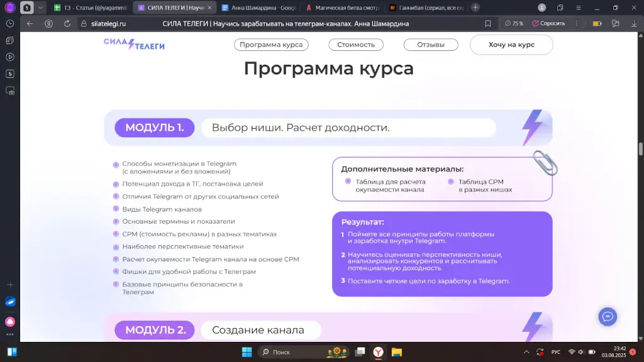This screenshot has height=362, width=644.
Task: Click the Сила Телеги logo
Action: (134, 44)
